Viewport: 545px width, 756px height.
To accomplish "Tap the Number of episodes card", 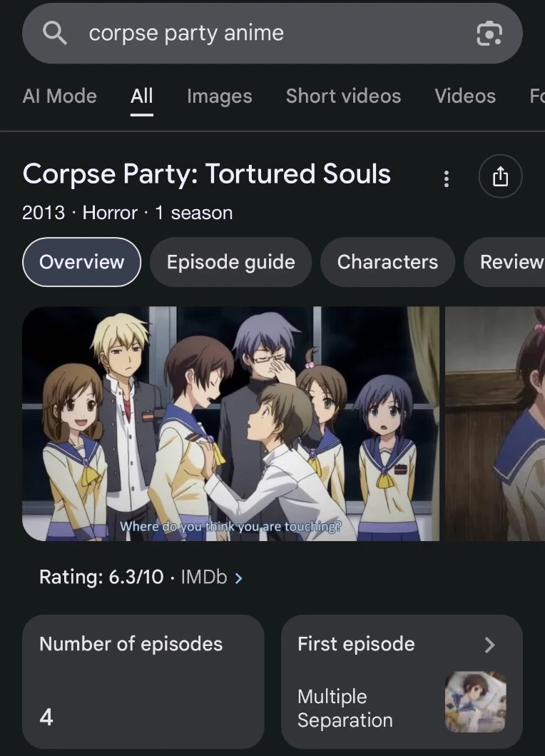I will [143, 681].
